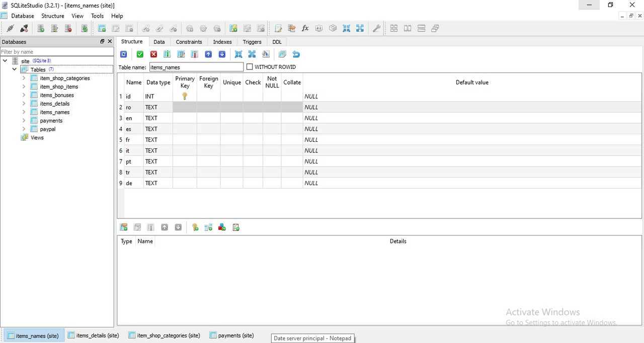Image resolution: width=644 pixels, height=343 pixels.
Task: Expand the item_shop_categories table node
Action: (x=24, y=78)
